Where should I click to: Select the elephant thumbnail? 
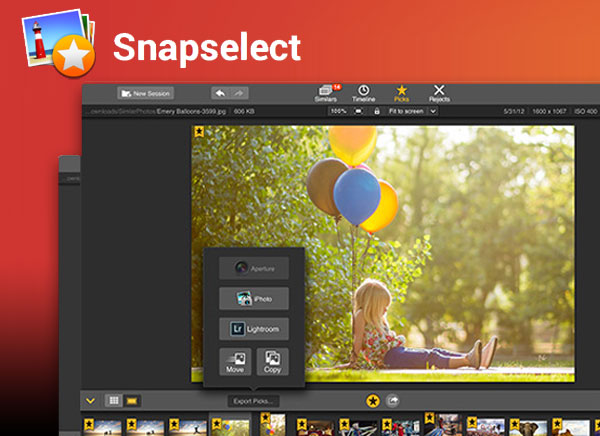coord(528,426)
